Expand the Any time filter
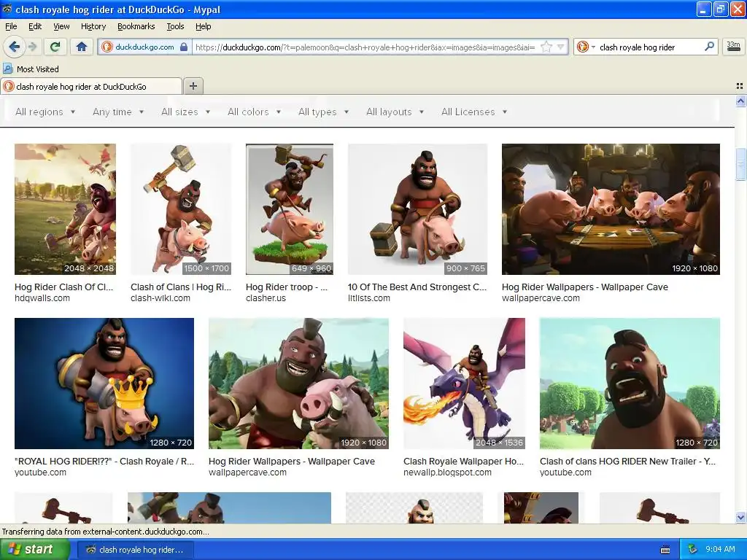This screenshot has width=747, height=560. click(x=118, y=112)
